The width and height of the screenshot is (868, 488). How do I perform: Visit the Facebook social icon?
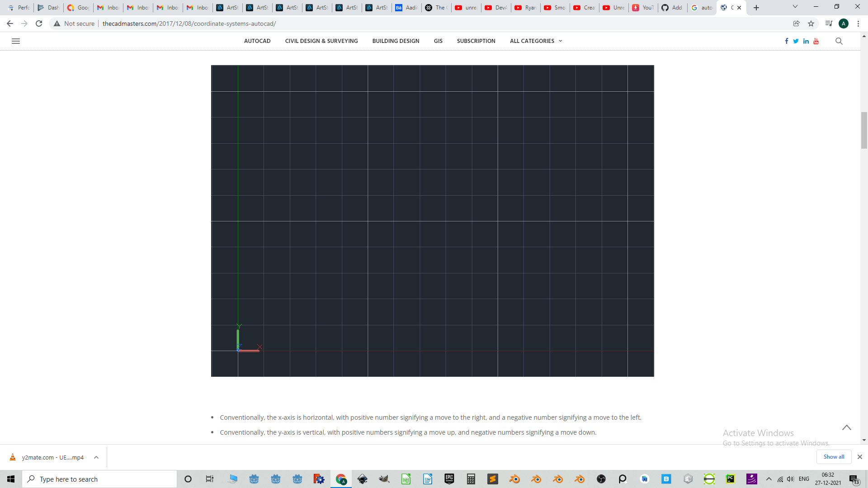tap(786, 41)
